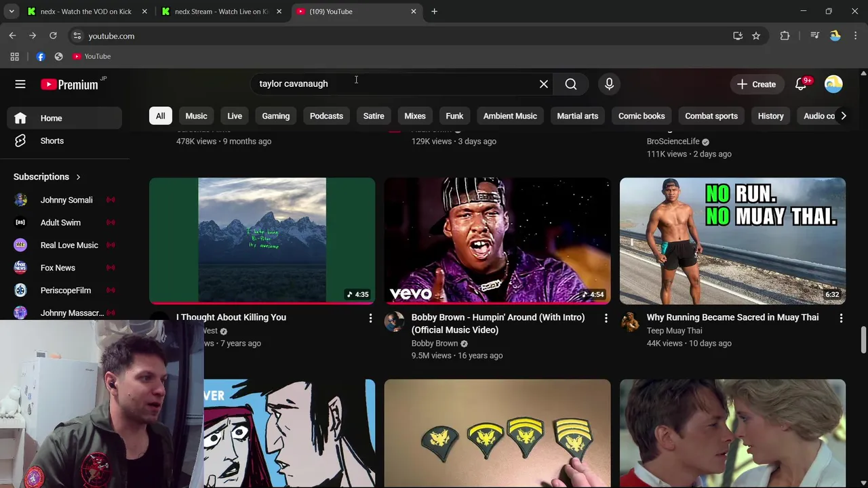
Task: Start voice search with the microphone icon
Action: 609,84
